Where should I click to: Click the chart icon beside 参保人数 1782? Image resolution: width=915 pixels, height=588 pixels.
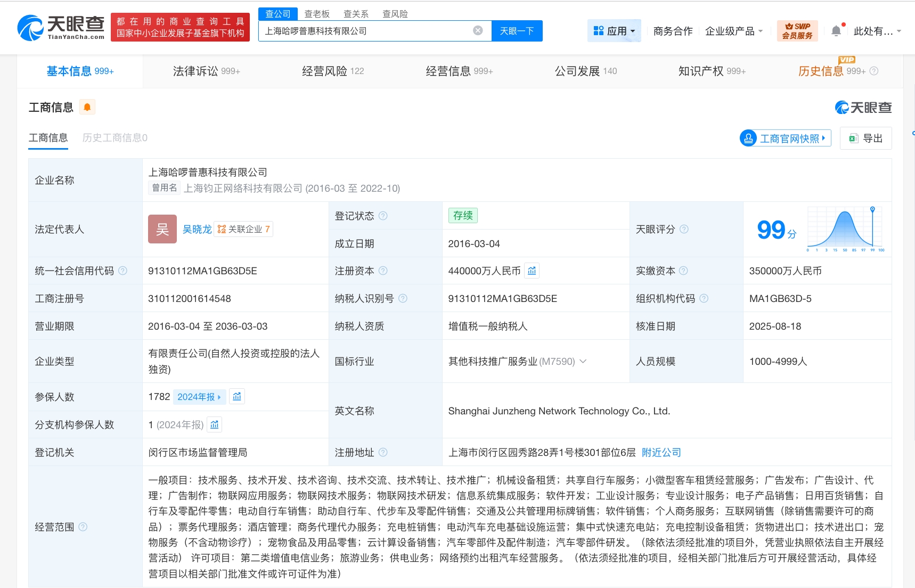pyautogui.click(x=236, y=396)
